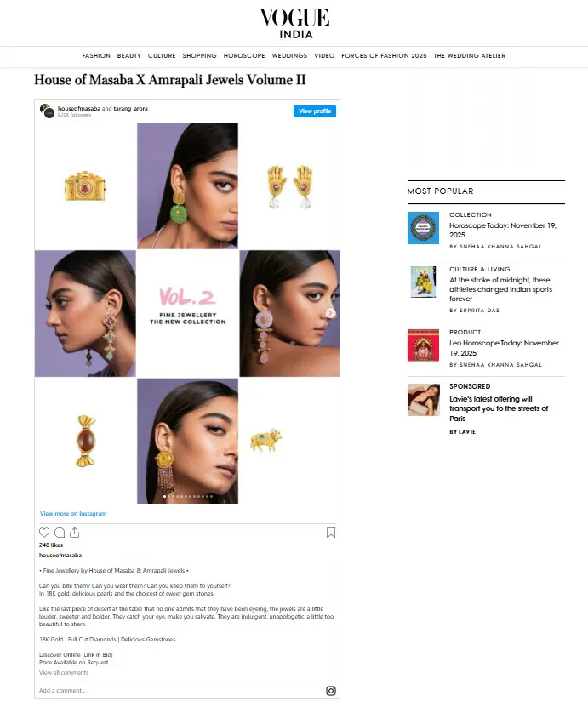This screenshot has height=707, width=588.
Task: Save the post with the bookmark icon
Action: (331, 533)
